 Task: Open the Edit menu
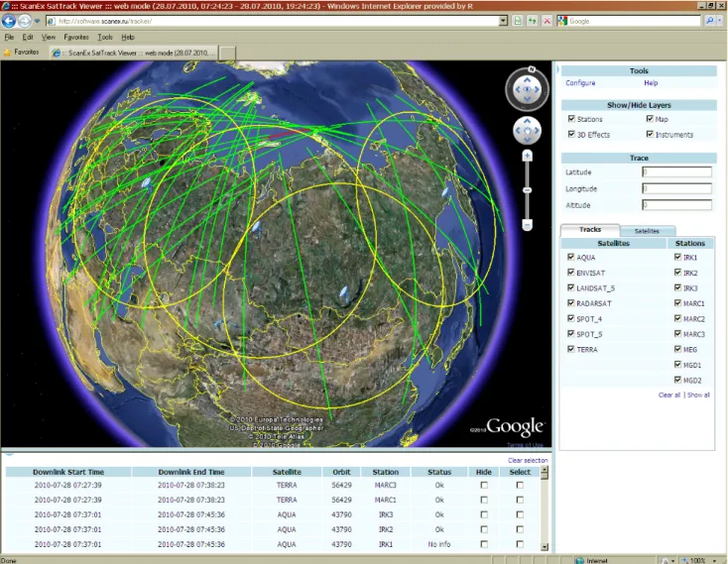(x=28, y=37)
